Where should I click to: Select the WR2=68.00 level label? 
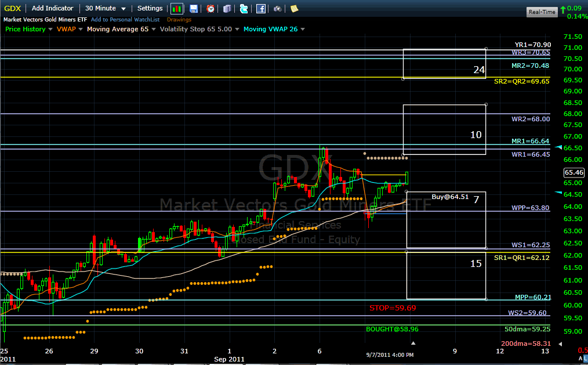[x=531, y=120]
